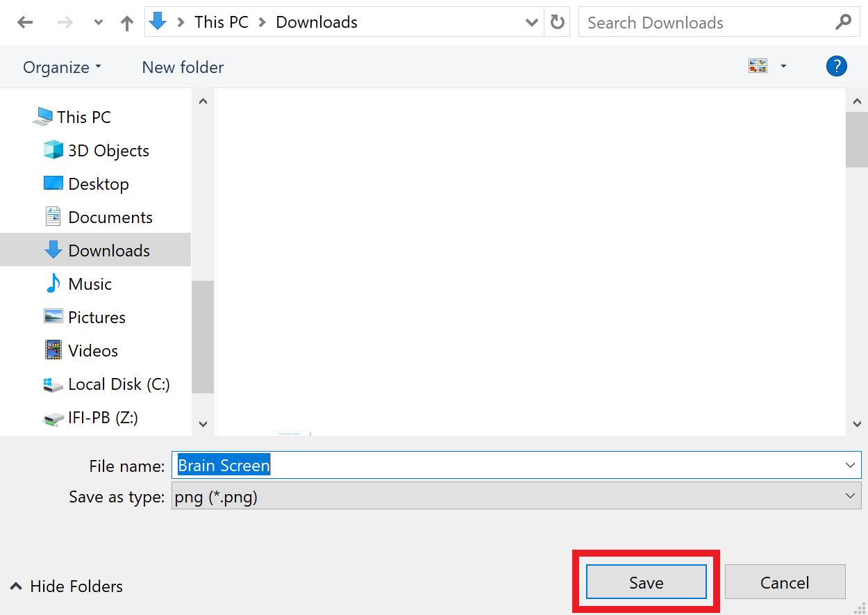Viewport: 868px width, 615px height.
Task: Expand the file name history dropdown
Action: (850, 464)
